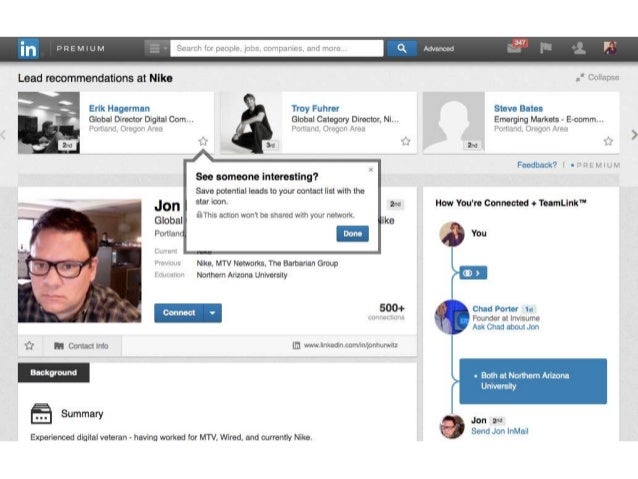
Task: Star Troy Fuhrer as a lead
Action: (406, 141)
